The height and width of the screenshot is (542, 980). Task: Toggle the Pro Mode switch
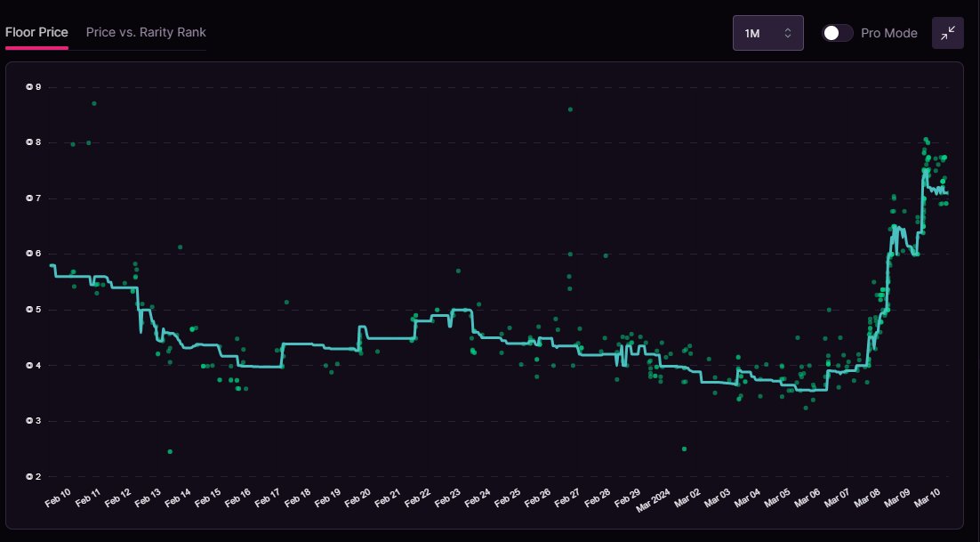[838, 33]
